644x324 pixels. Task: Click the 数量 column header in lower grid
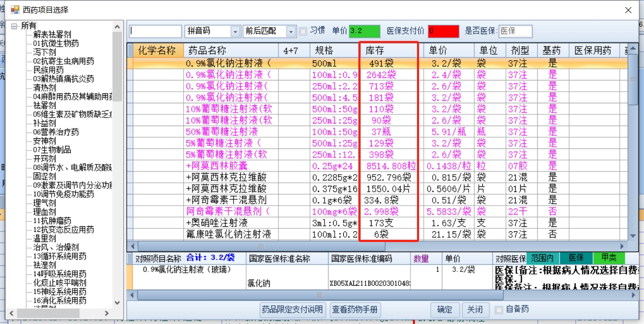pos(427,258)
